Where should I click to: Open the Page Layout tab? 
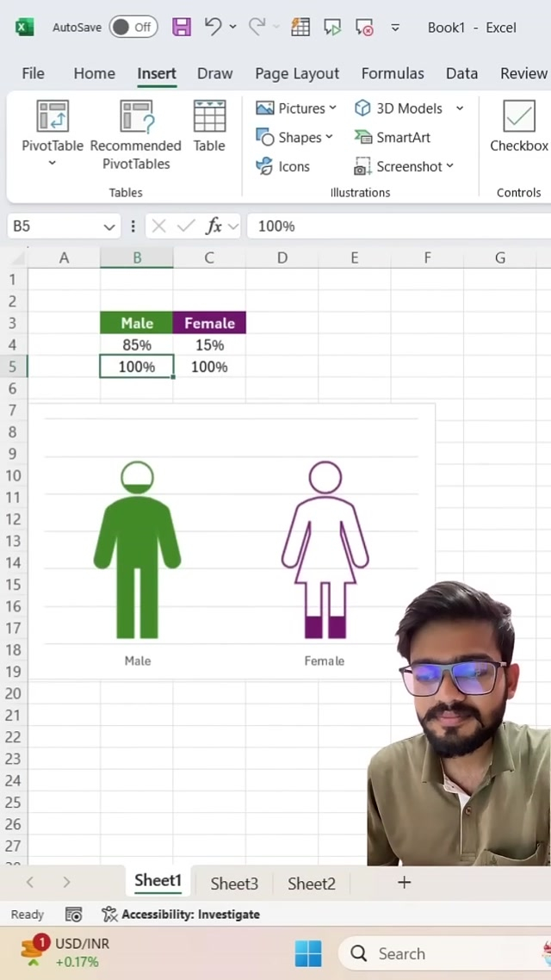coord(296,73)
